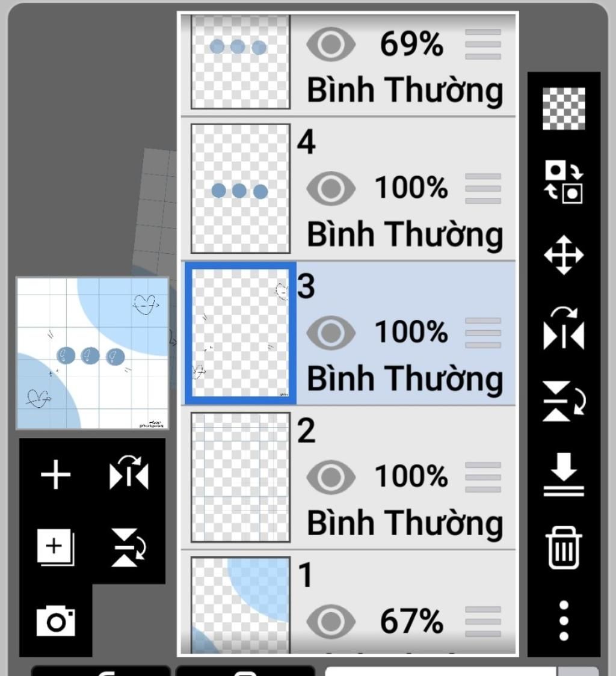The height and width of the screenshot is (676, 616).
Task: Select the four-arrow move transform icon
Action: pos(564,255)
